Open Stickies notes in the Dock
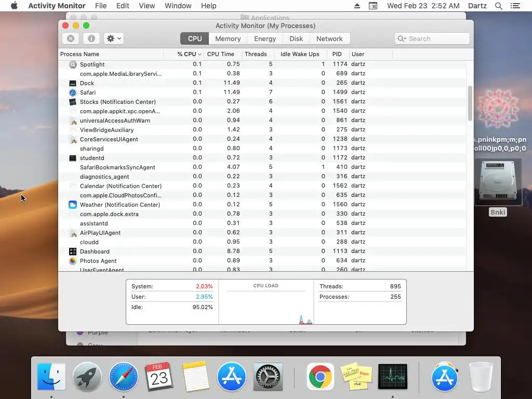This screenshot has height=399, width=532. point(356,377)
